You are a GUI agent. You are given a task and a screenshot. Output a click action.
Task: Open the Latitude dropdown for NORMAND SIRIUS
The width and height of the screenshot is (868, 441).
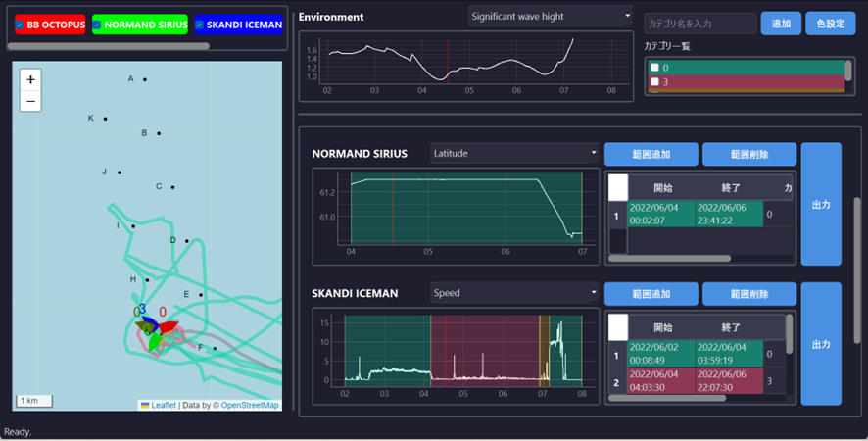(x=514, y=154)
